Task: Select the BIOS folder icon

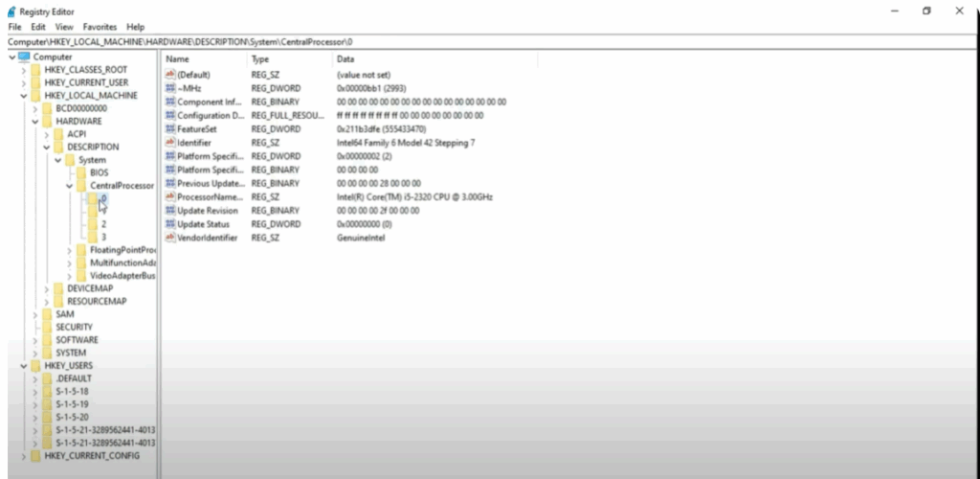Action: pyautogui.click(x=80, y=172)
